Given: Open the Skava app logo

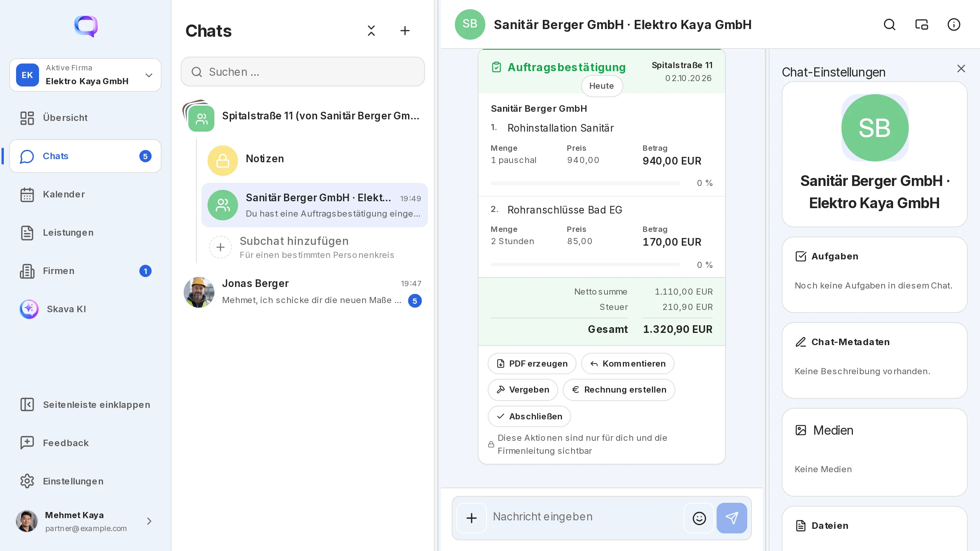Looking at the screenshot, I should click(x=86, y=26).
